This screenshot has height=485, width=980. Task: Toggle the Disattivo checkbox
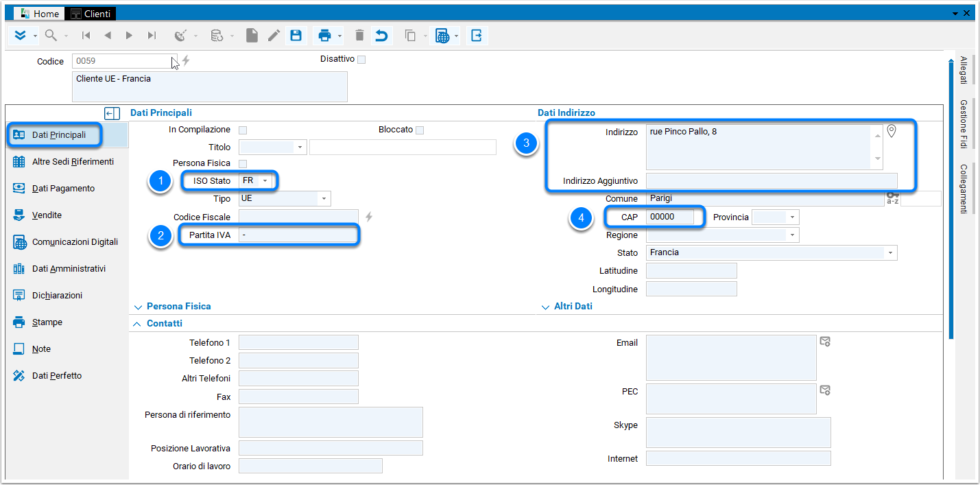[361, 60]
